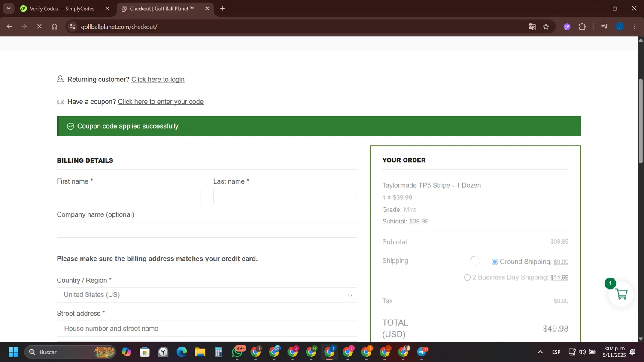Click here to login link

click(158, 79)
